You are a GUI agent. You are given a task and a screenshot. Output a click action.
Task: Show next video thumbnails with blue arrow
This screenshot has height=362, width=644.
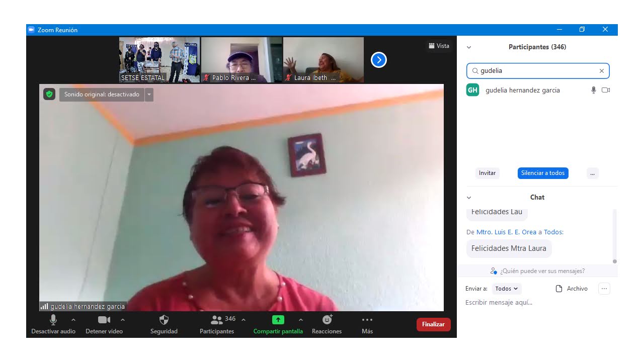coord(378,60)
